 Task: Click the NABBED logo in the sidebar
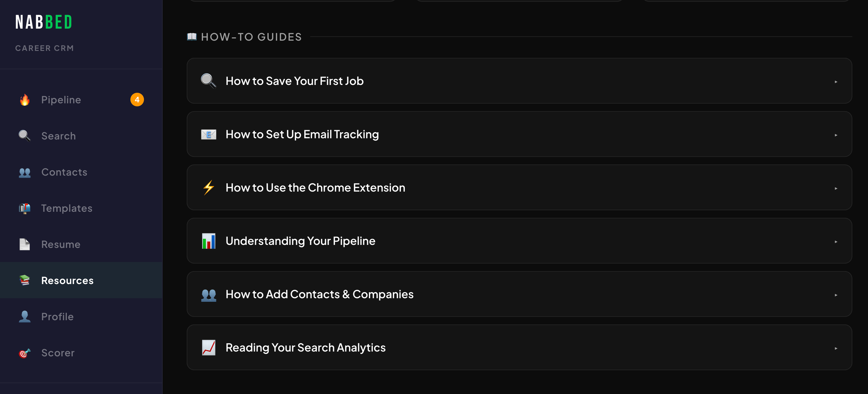pos(44,22)
